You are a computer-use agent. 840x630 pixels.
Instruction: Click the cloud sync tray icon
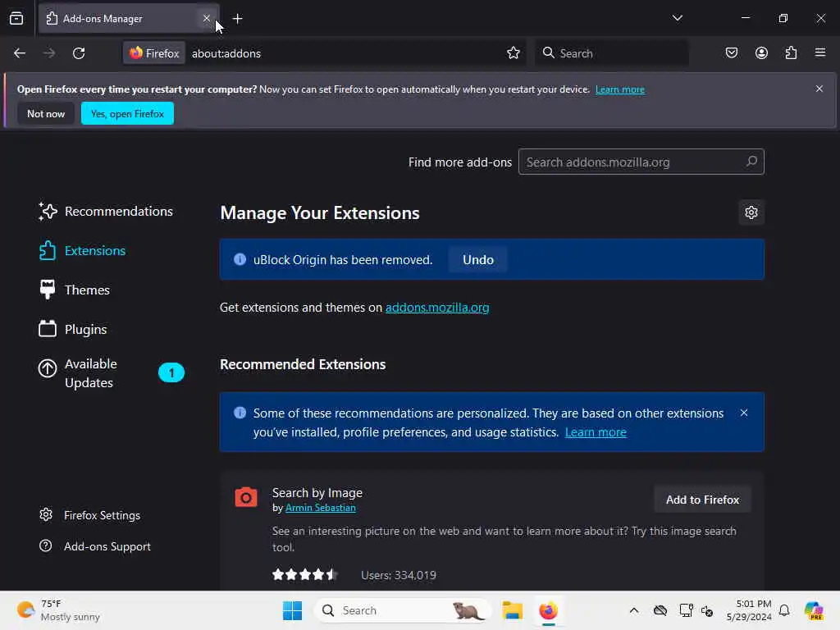click(660, 610)
